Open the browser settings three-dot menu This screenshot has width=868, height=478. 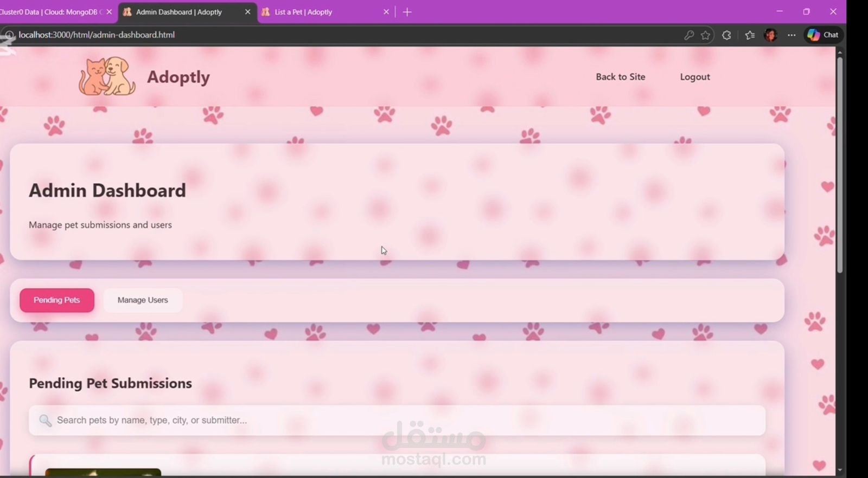click(792, 35)
